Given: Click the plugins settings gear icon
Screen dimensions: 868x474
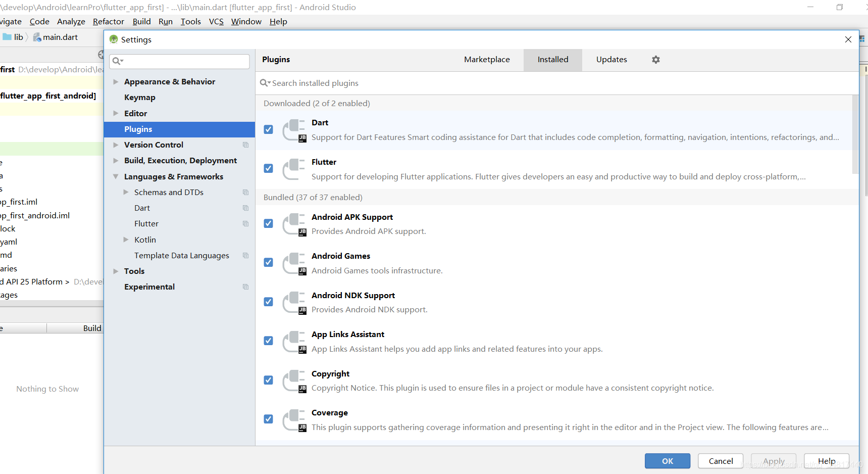Looking at the screenshot, I should (x=655, y=60).
